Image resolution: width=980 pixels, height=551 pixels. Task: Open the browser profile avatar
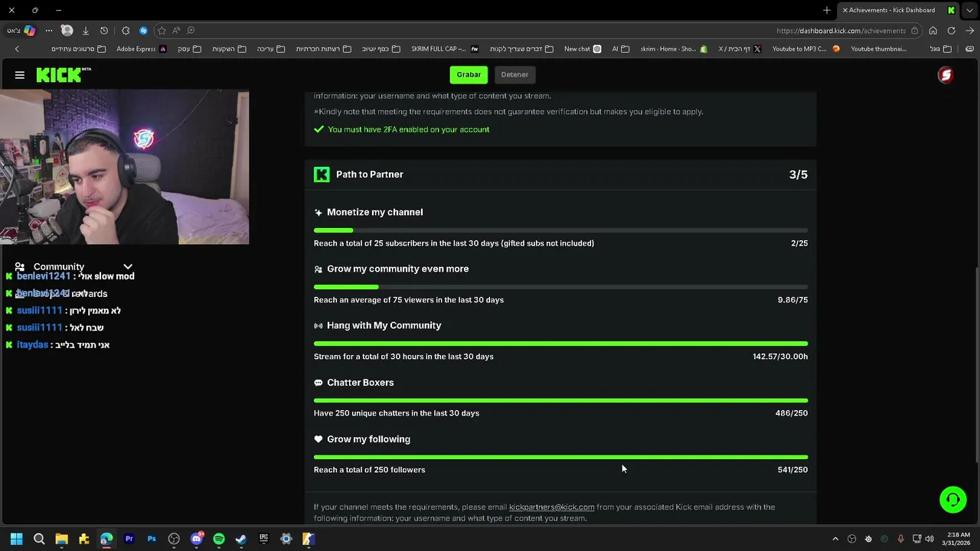tap(67, 31)
